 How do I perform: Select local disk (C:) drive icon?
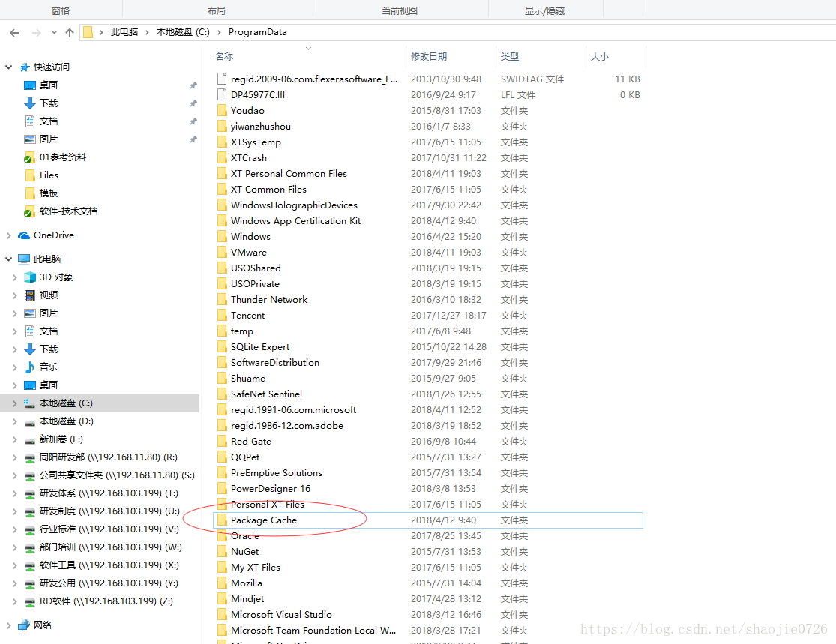click(30, 403)
